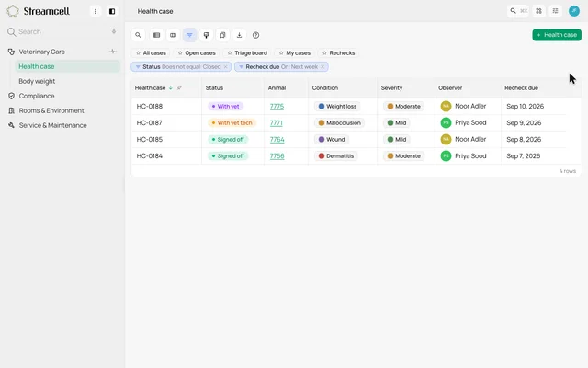The height and width of the screenshot is (368, 588).
Task: Click the download export icon
Action: [239, 35]
